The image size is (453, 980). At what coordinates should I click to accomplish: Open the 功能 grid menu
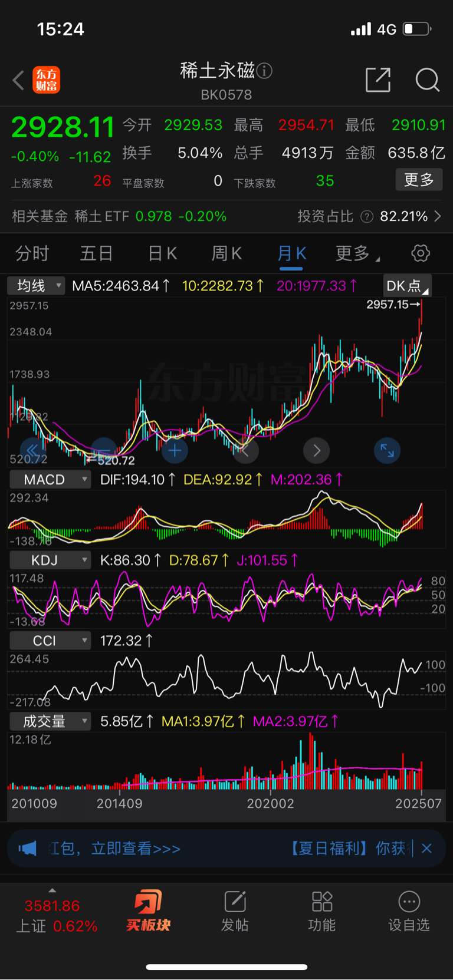point(322,911)
